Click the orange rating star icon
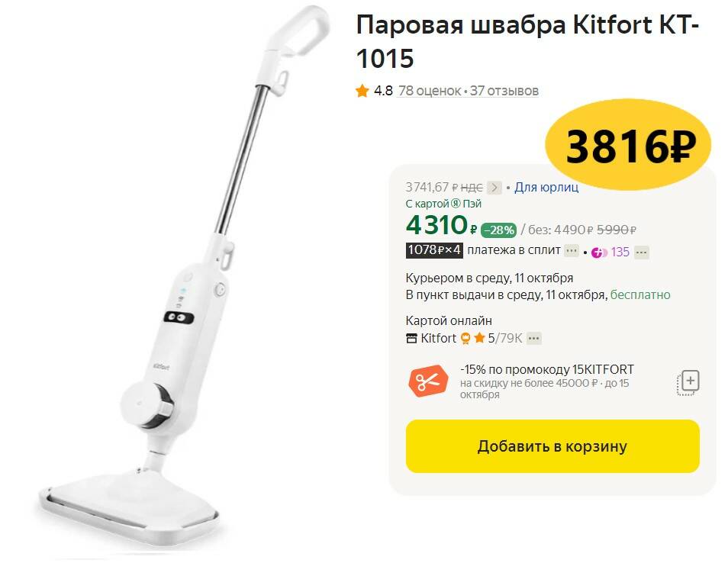The height and width of the screenshot is (563, 728). [x=362, y=91]
